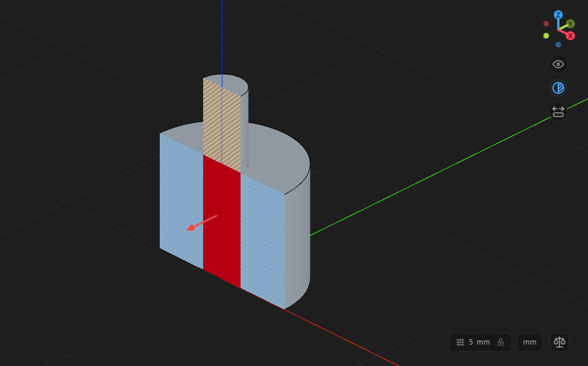Screen dimensions: 588x366
Task: Click the lime negative Y gizmo dot
Action: point(546,36)
